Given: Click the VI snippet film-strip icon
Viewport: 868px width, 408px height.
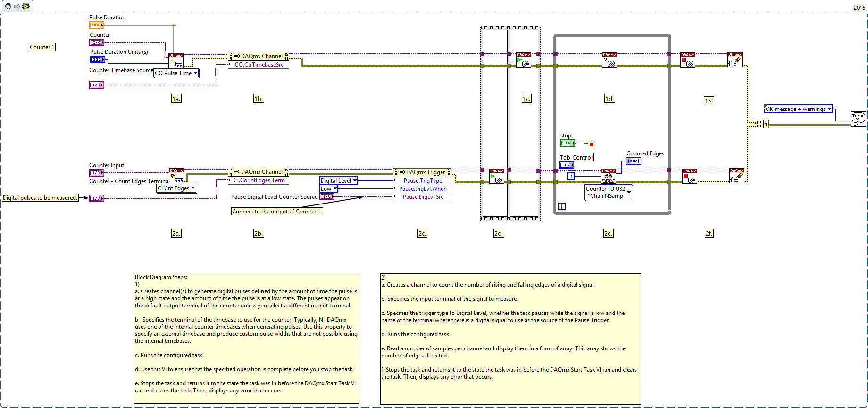Looking at the screenshot, I should tap(26, 6).
